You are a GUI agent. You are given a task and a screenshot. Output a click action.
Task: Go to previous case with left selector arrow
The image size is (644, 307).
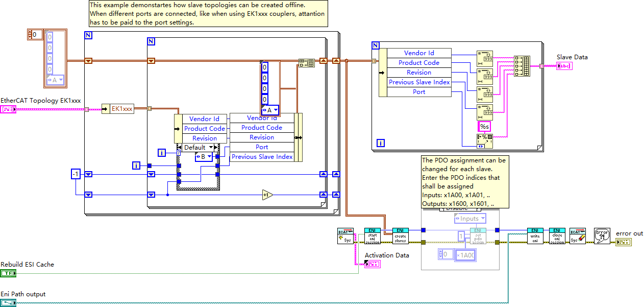point(179,148)
